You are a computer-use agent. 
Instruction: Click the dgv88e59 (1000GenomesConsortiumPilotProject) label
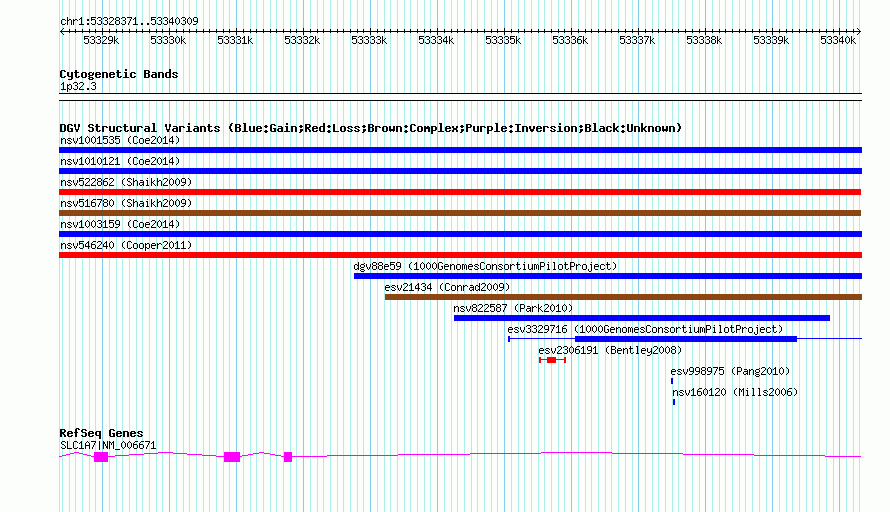click(485, 266)
